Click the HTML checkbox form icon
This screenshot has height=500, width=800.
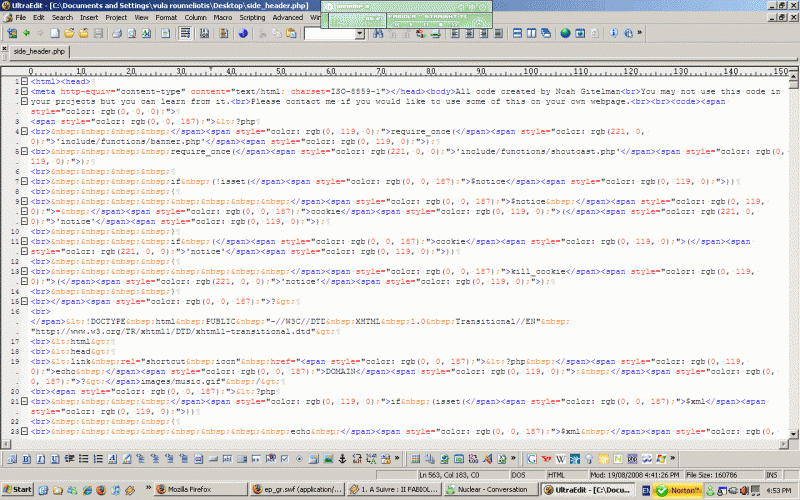tap(285, 459)
